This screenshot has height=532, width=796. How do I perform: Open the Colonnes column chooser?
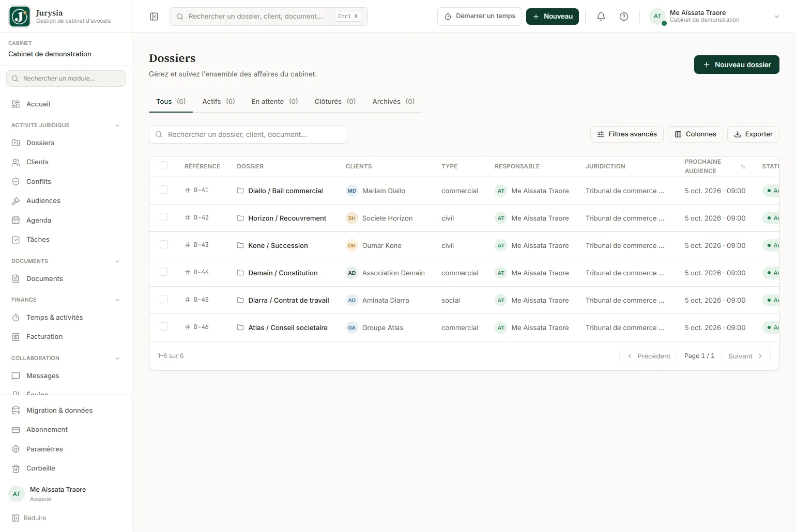pyautogui.click(x=696, y=134)
